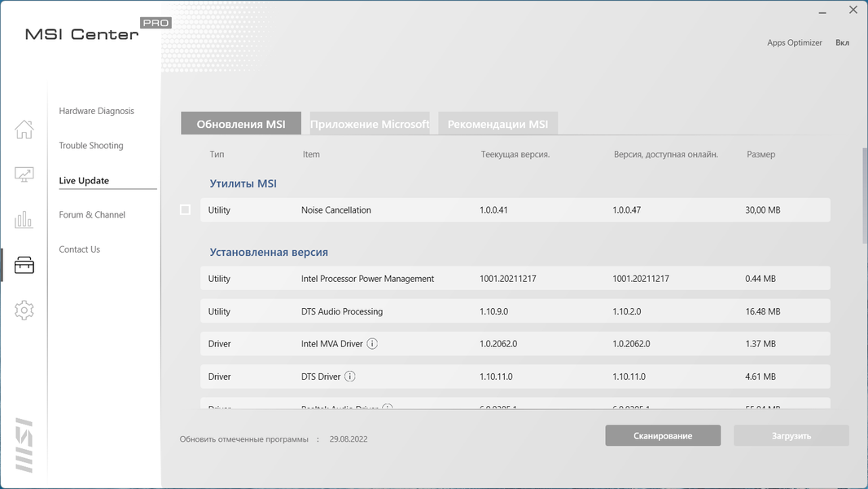Click the Тип column header
Screen dimensions: 868x489
pyautogui.click(x=217, y=155)
